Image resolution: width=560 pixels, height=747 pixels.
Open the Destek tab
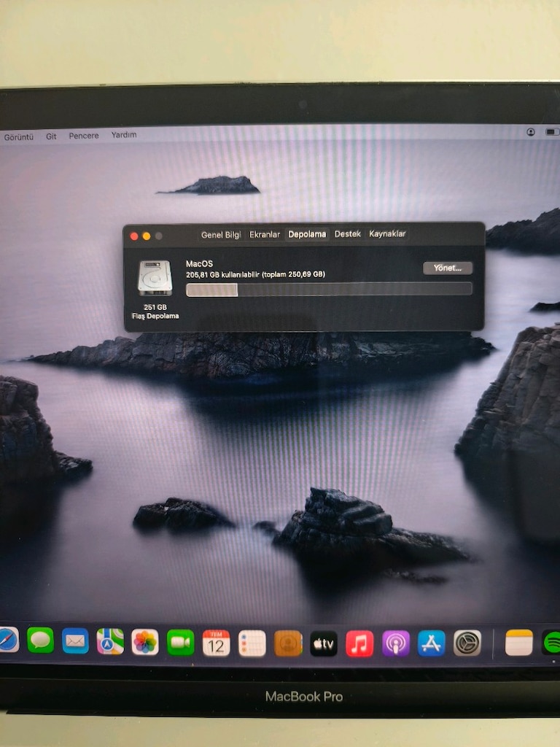pyautogui.click(x=348, y=234)
